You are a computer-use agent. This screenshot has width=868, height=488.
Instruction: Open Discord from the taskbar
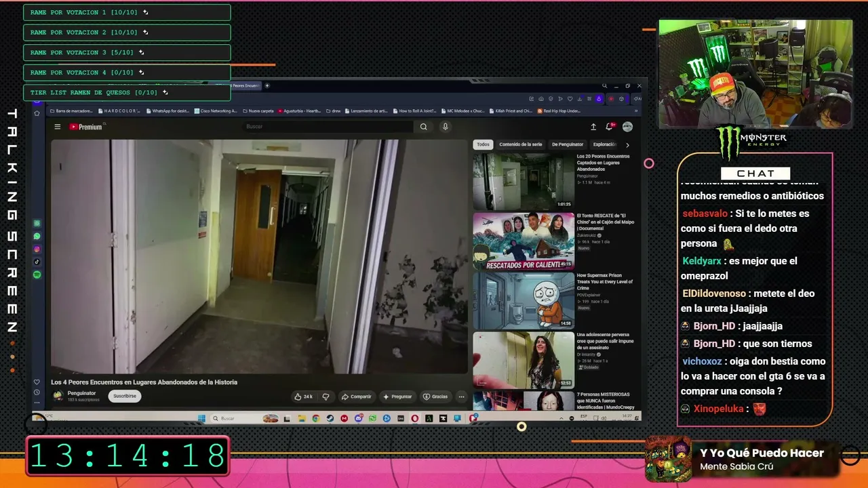[359, 418]
